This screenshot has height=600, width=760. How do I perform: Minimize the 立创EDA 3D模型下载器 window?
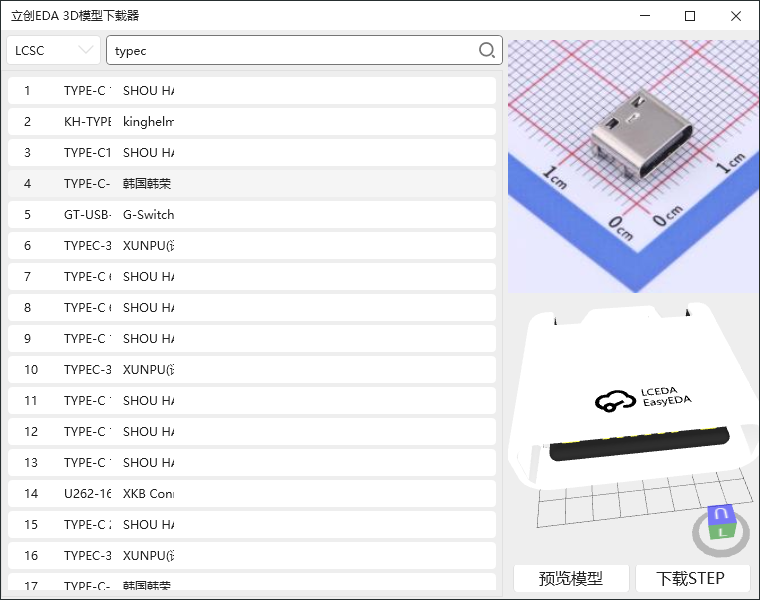645,16
